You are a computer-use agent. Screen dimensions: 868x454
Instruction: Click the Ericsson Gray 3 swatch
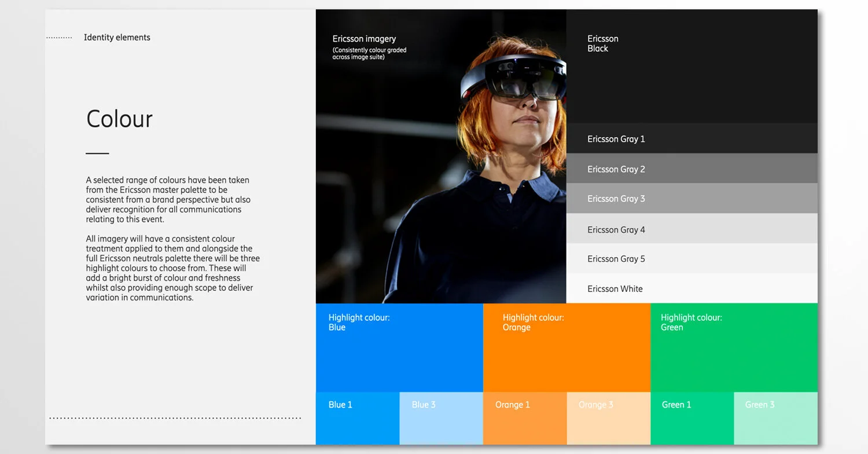point(692,199)
